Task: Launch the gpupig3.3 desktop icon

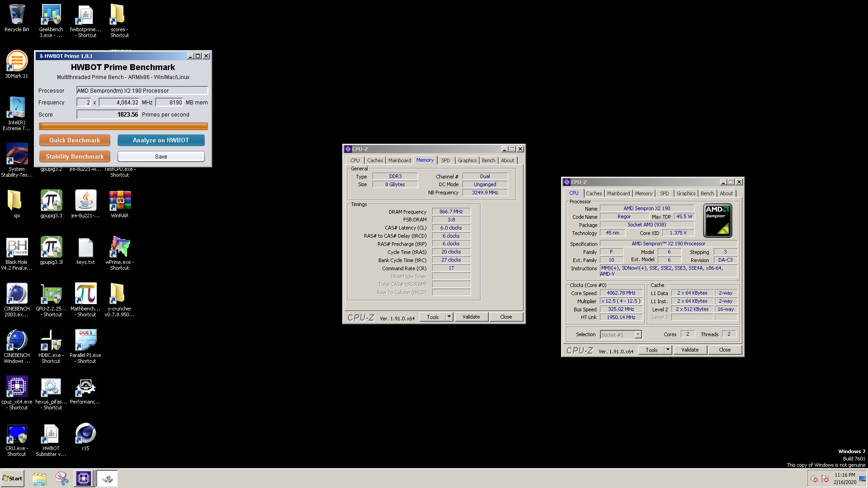Action: click(x=51, y=204)
